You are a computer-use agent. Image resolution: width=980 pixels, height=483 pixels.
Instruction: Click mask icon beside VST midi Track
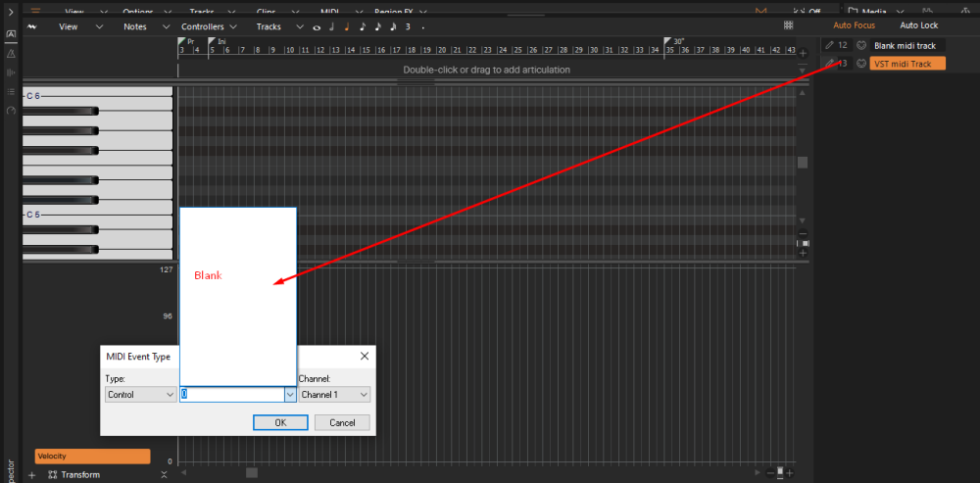pos(860,64)
